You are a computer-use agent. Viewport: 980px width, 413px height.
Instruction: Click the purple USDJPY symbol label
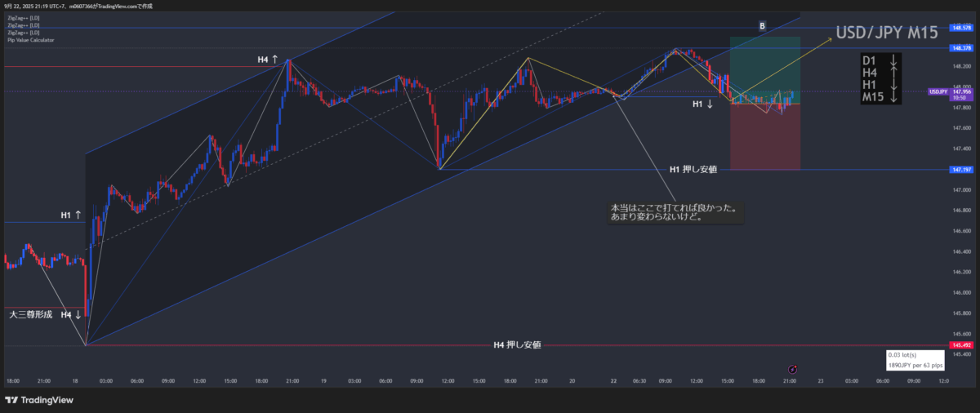pyautogui.click(x=938, y=91)
